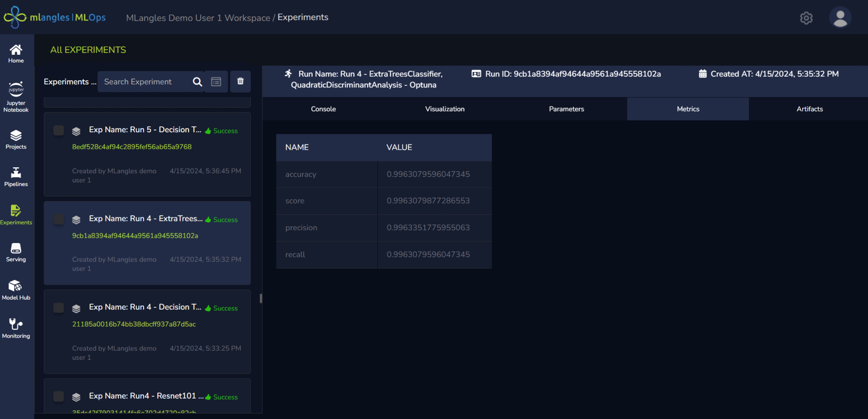This screenshot has width=868, height=419.
Task: Click the Run ID text in header
Action: (x=573, y=74)
